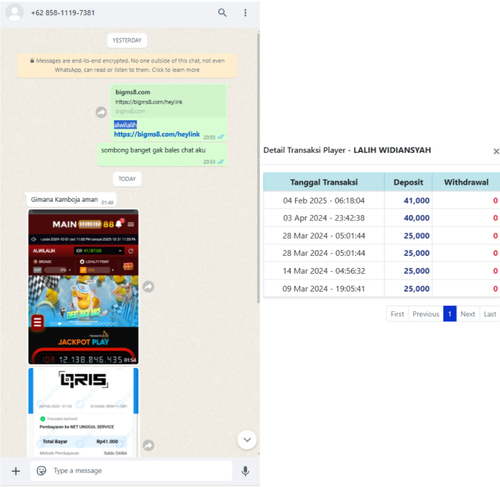
Task: Forward the MAIN 88 screenshot image
Action: coord(148,286)
